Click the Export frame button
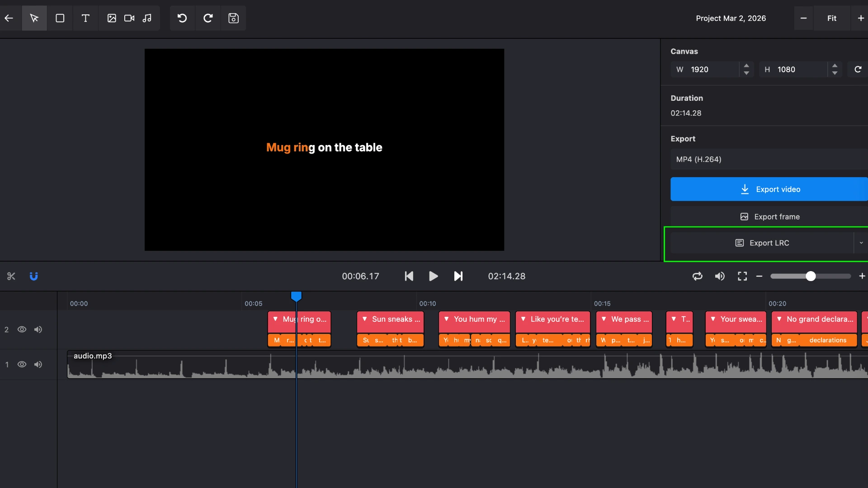 click(x=769, y=216)
